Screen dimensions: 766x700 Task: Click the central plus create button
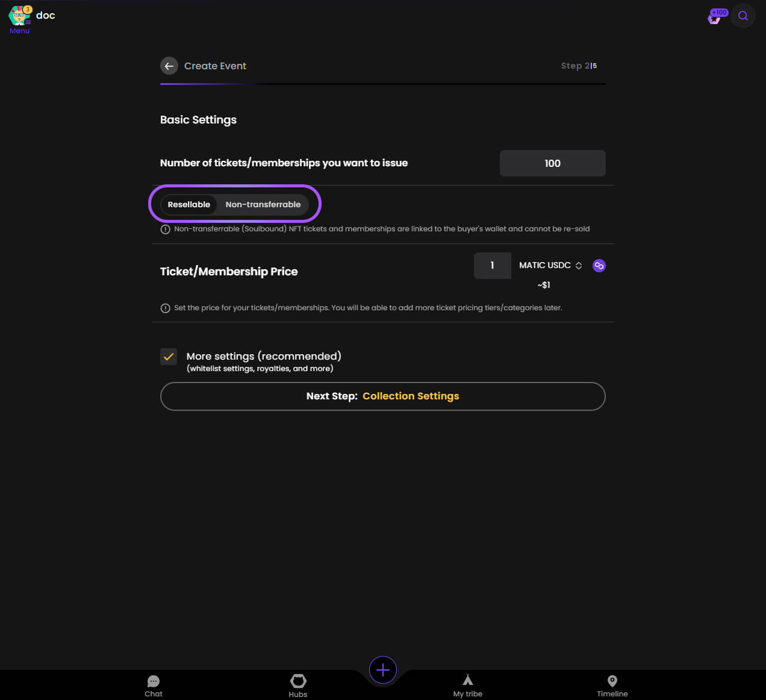click(383, 670)
